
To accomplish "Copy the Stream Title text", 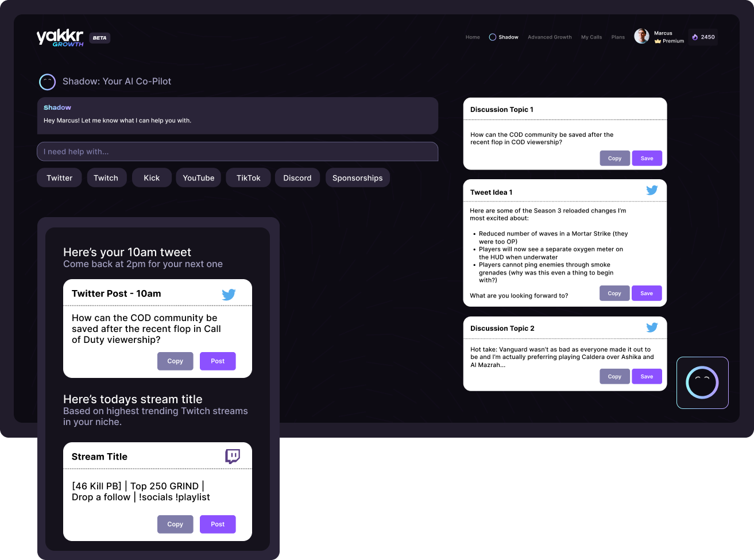I will (175, 524).
